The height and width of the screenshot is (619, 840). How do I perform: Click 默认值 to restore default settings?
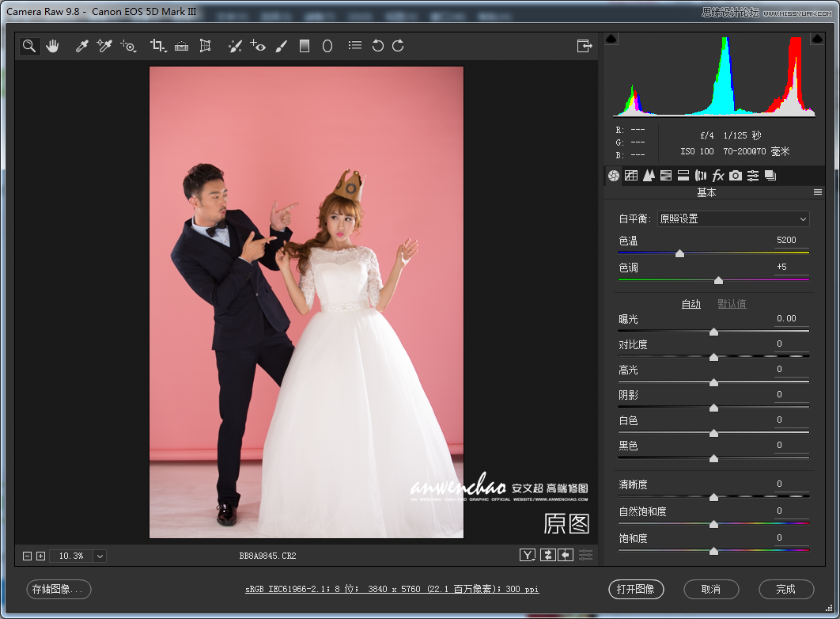pyautogui.click(x=731, y=303)
